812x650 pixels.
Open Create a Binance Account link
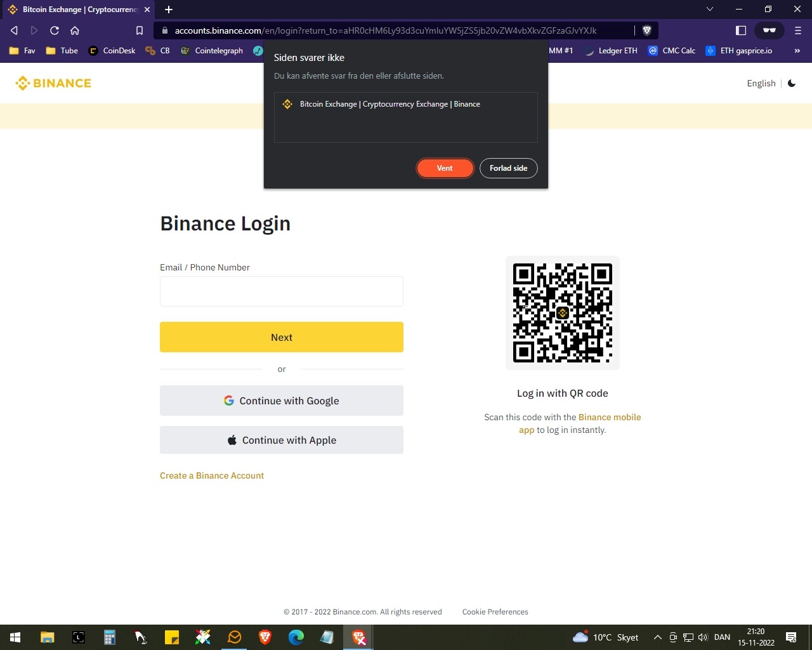(x=212, y=475)
